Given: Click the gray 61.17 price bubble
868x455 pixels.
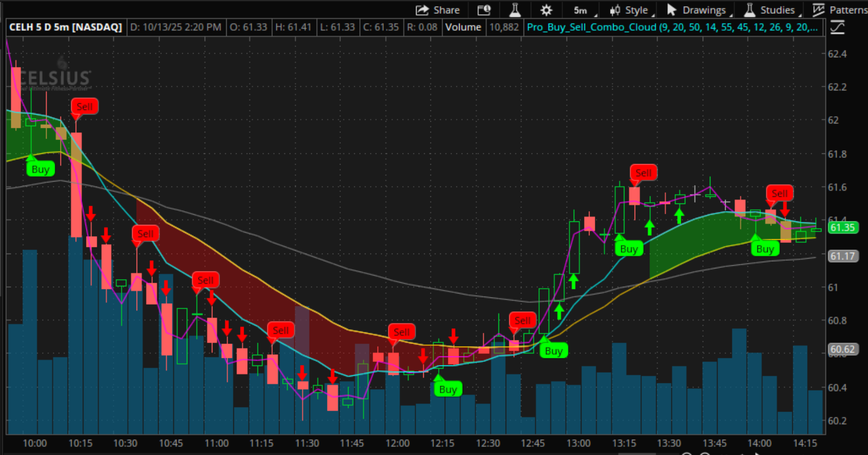Looking at the screenshot, I should coord(842,256).
